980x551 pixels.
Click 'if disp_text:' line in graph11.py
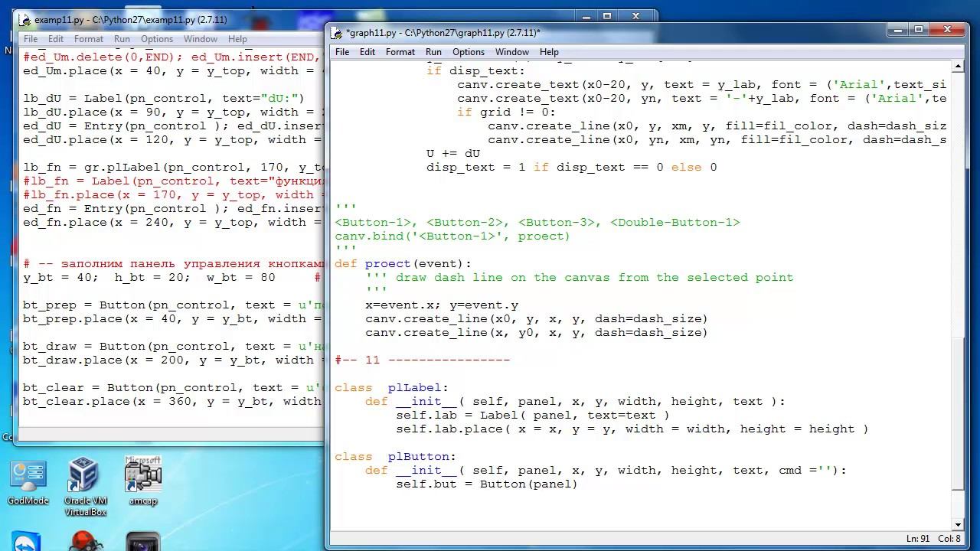click(475, 71)
